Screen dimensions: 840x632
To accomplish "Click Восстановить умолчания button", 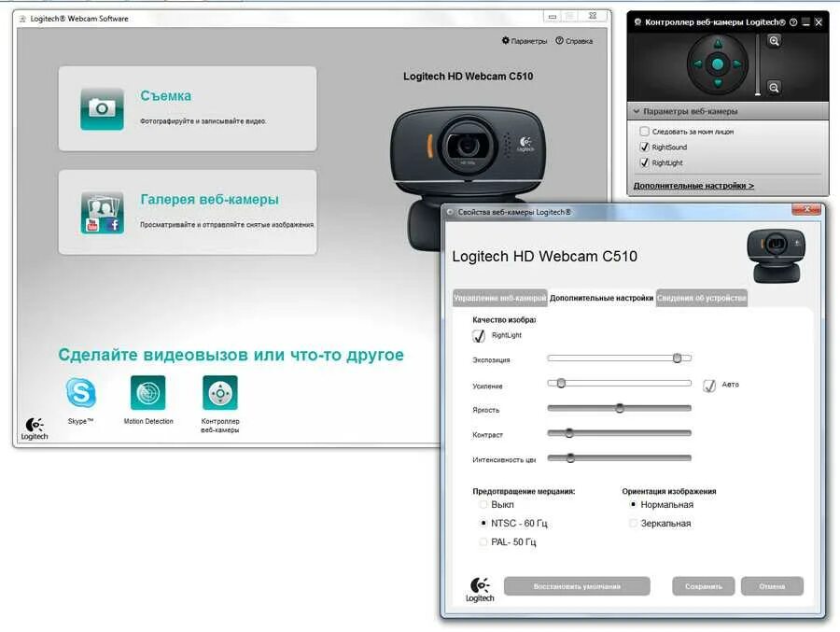I will [x=577, y=586].
